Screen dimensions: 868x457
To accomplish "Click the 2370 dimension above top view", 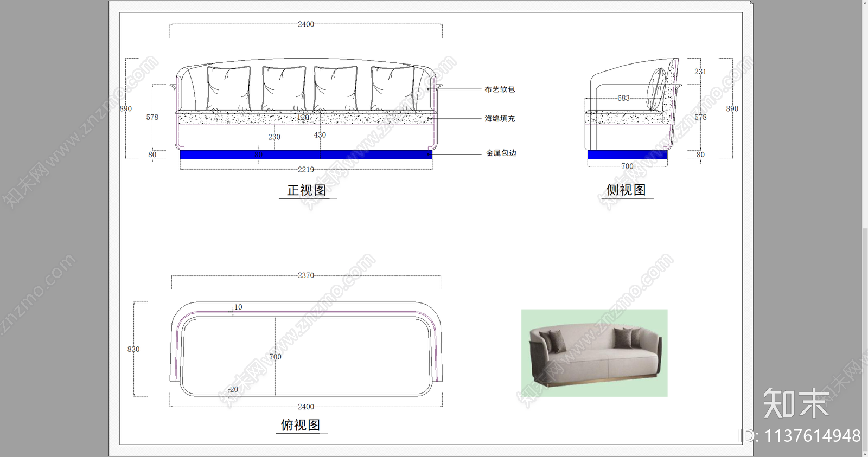I will (x=306, y=275).
